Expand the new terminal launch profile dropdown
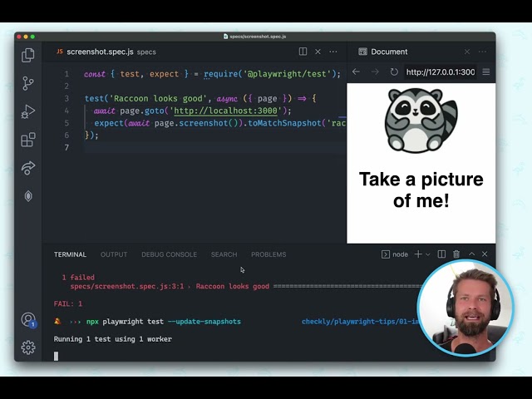Image resolution: width=532 pixels, height=399 pixels. (x=428, y=254)
